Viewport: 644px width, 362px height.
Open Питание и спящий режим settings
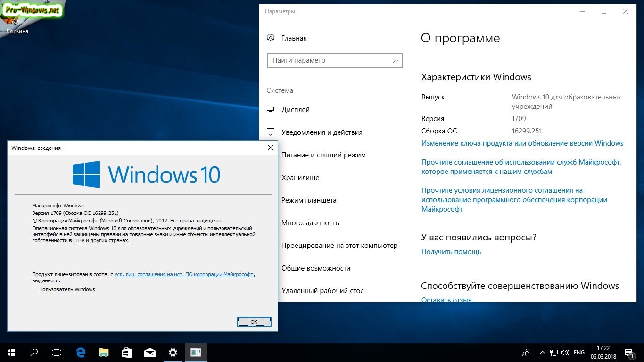[x=323, y=155]
